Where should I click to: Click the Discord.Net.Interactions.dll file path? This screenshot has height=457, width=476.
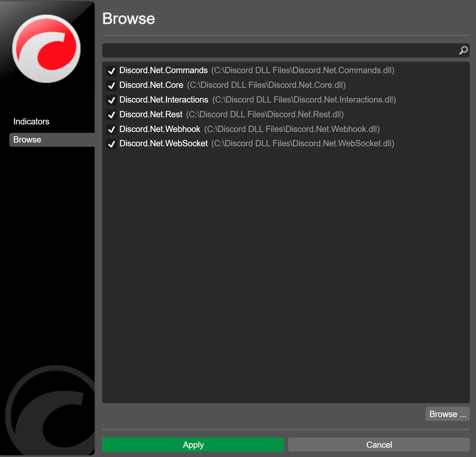(x=304, y=100)
